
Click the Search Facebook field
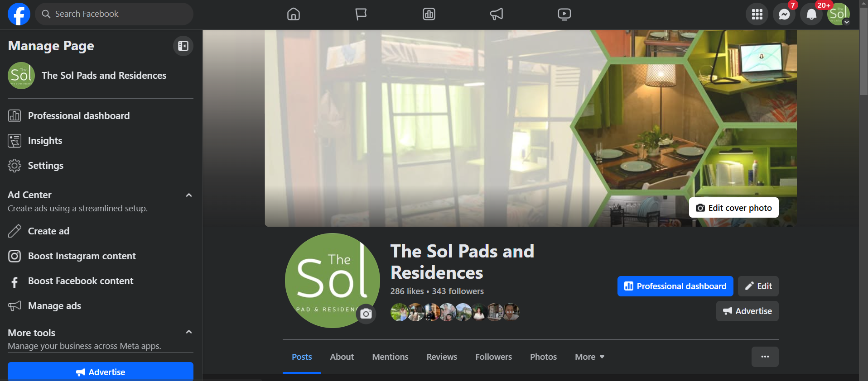coord(114,14)
